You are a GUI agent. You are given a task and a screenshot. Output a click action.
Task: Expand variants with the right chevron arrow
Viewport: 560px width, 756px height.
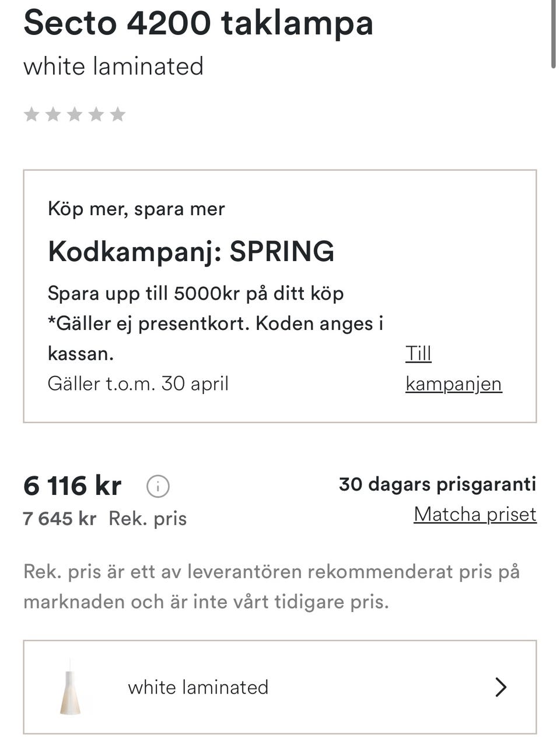click(x=501, y=687)
